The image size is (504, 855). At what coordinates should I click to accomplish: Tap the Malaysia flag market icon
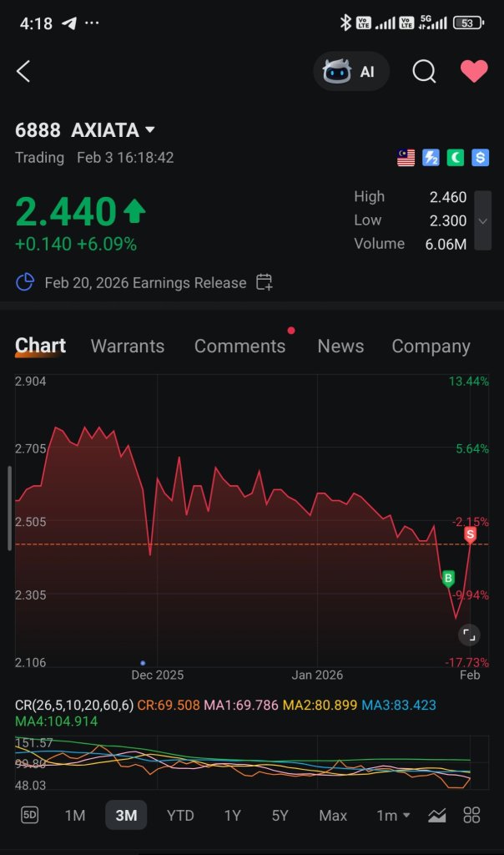(x=406, y=158)
